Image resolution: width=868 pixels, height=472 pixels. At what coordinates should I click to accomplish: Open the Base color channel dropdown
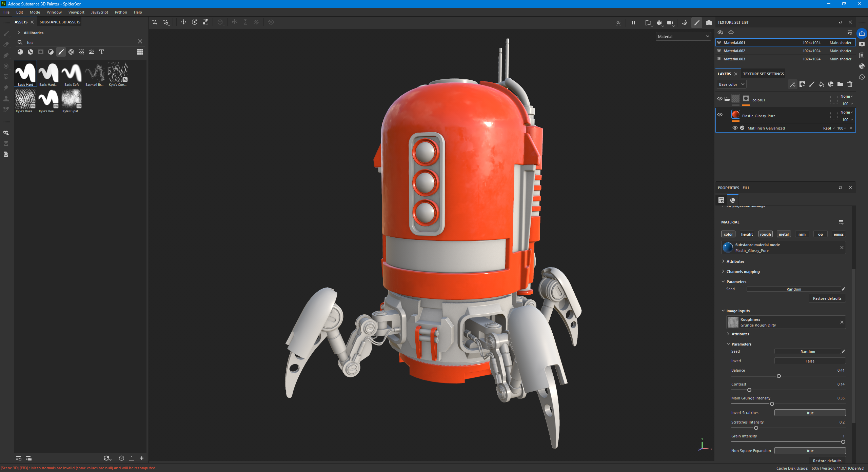731,84
